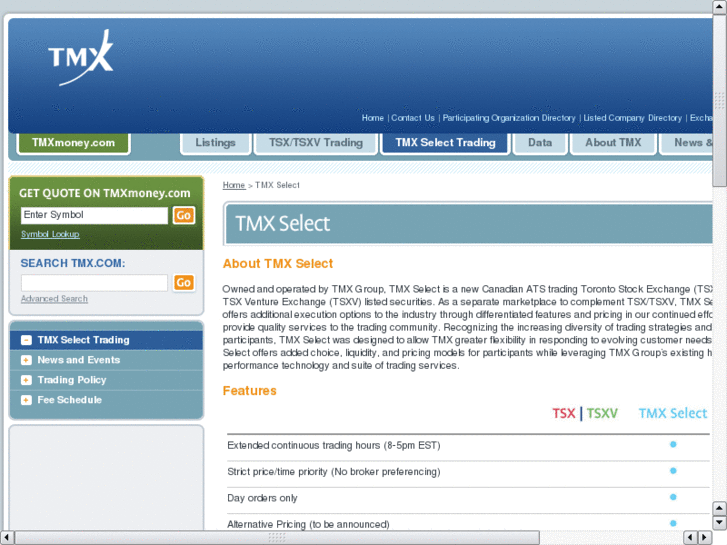This screenshot has width=727, height=545.
Task: Click the left arrow beside horizontal scrollbar's right arrow
Action: tap(690, 538)
